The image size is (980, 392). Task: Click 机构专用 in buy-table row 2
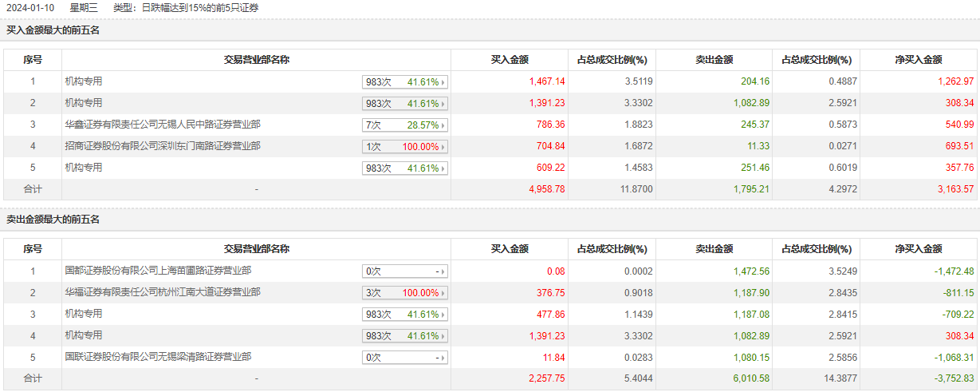coord(84,103)
